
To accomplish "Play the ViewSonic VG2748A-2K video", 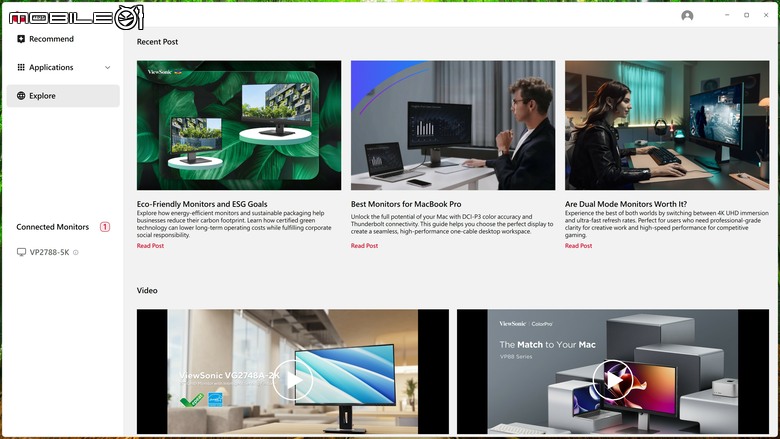I will [292, 380].
